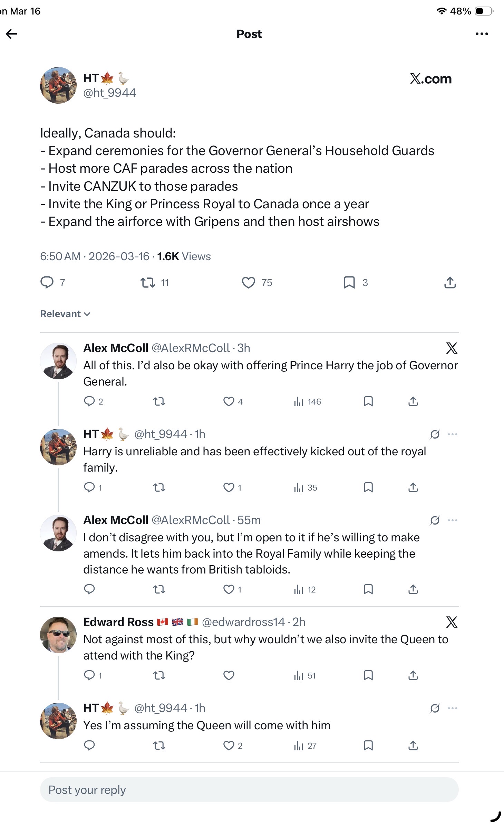Viewport: 504px width, 825px height.
Task: Open Alex McColl's profile name
Action: pyautogui.click(x=116, y=348)
